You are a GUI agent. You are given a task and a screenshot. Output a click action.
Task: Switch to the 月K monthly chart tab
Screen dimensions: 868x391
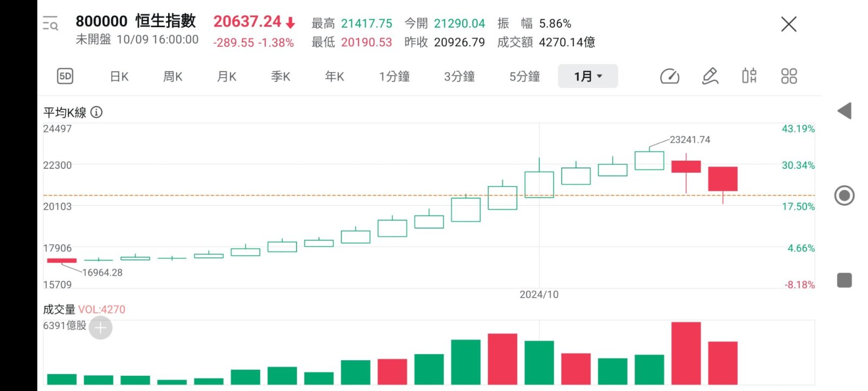coord(227,77)
